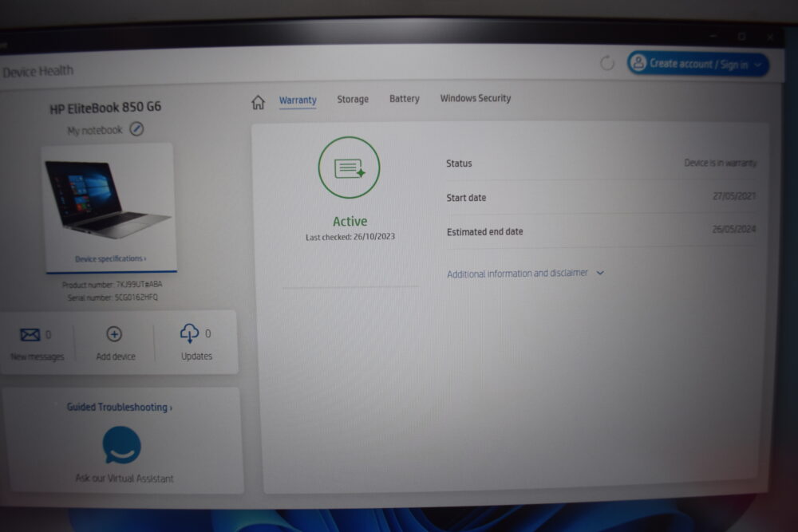Select the Estimated end date value 26/05/2024
Image resolution: width=798 pixels, height=532 pixels.
click(x=734, y=230)
